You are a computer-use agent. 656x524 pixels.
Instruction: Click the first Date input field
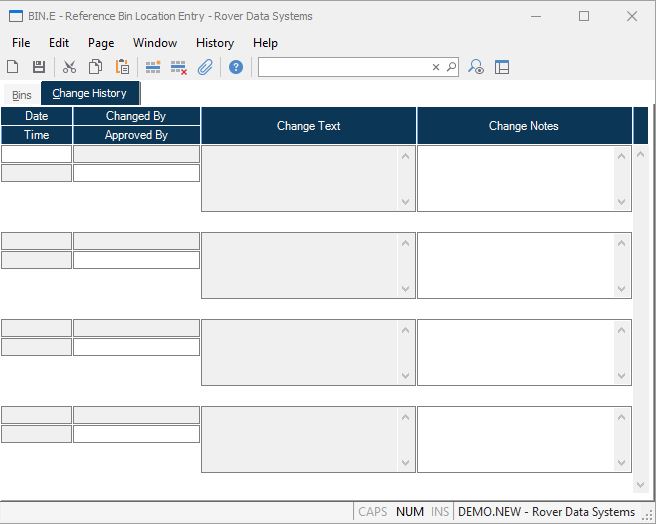click(37, 154)
